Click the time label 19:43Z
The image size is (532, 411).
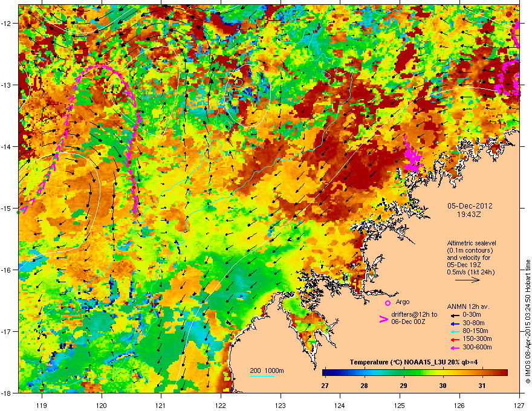(x=469, y=215)
